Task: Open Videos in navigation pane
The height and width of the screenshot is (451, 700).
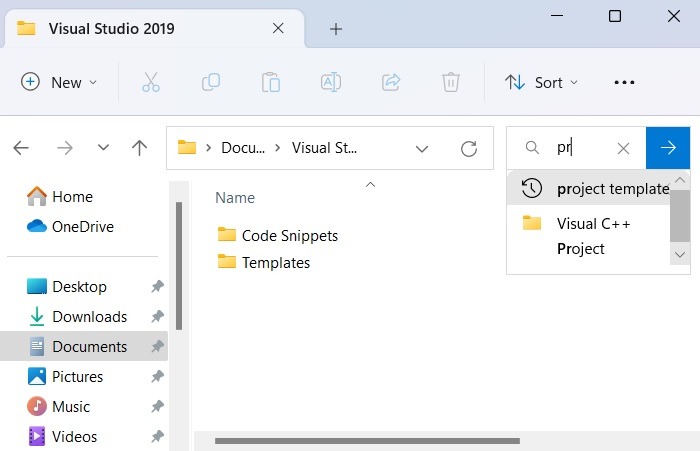Action: (62, 436)
